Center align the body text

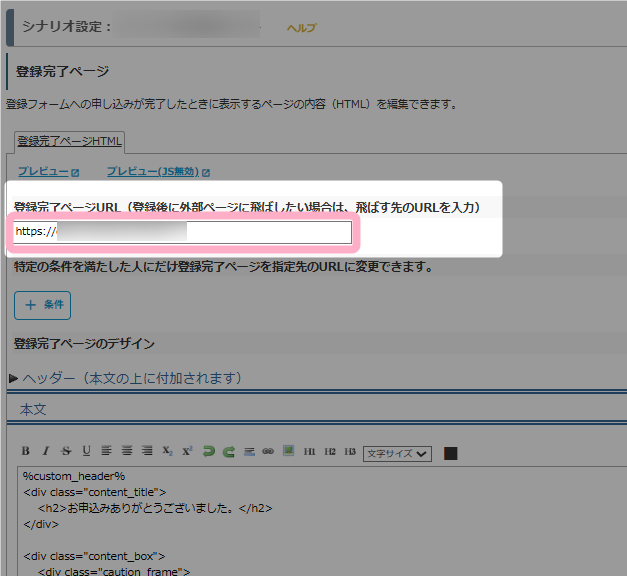tap(127, 452)
